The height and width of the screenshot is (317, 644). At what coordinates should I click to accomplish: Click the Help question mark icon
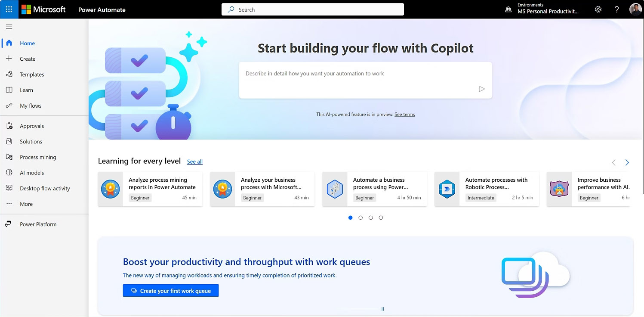[x=616, y=9]
